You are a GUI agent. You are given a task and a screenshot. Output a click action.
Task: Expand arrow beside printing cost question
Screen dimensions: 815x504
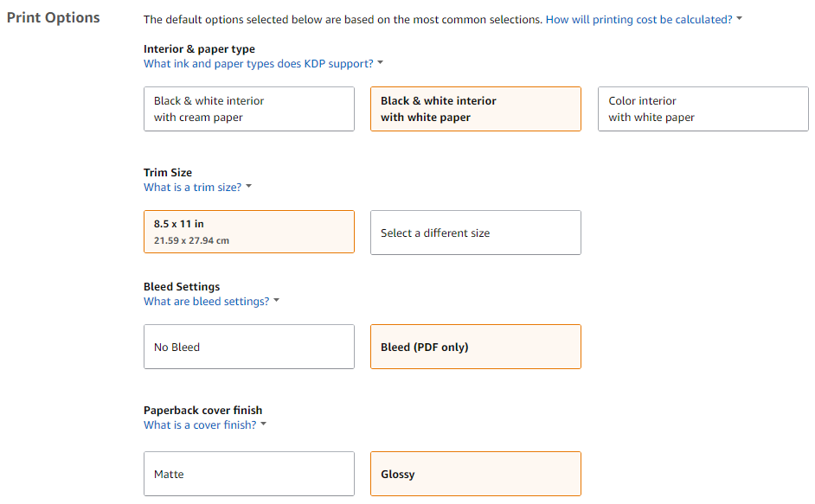739,19
